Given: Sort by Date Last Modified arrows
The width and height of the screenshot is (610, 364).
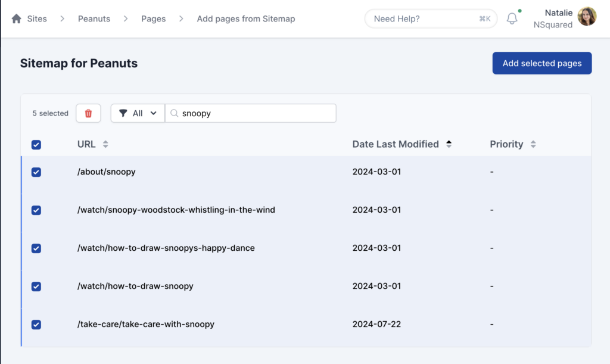Looking at the screenshot, I should click(449, 144).
